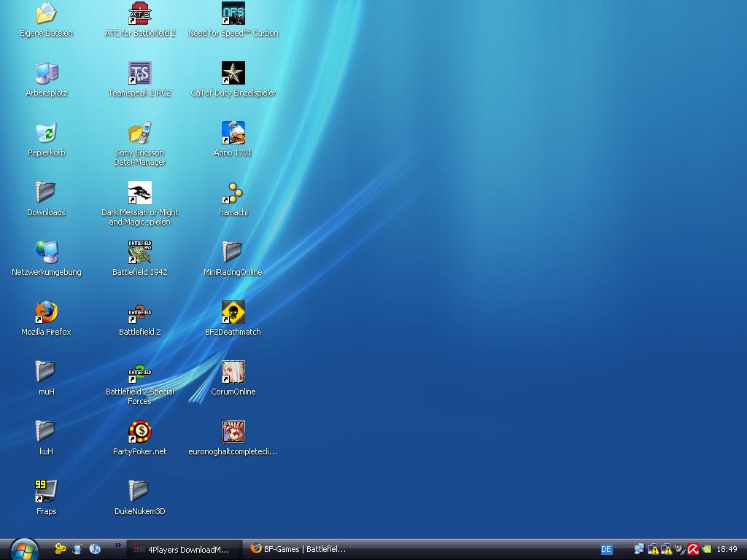Launch the yellow Hamachi icon in quick launch
747x560 pixels.
61,549
